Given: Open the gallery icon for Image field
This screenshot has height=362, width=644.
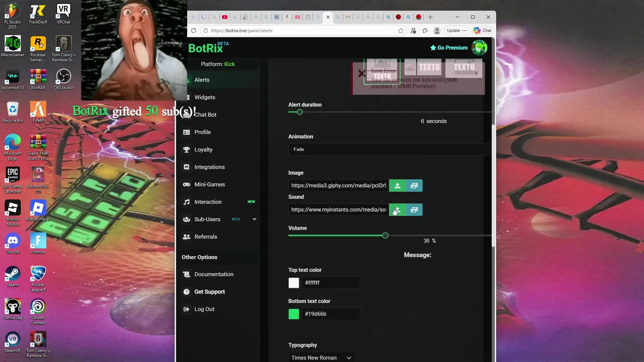Looking at the screenshot, I should click(414, 186).
